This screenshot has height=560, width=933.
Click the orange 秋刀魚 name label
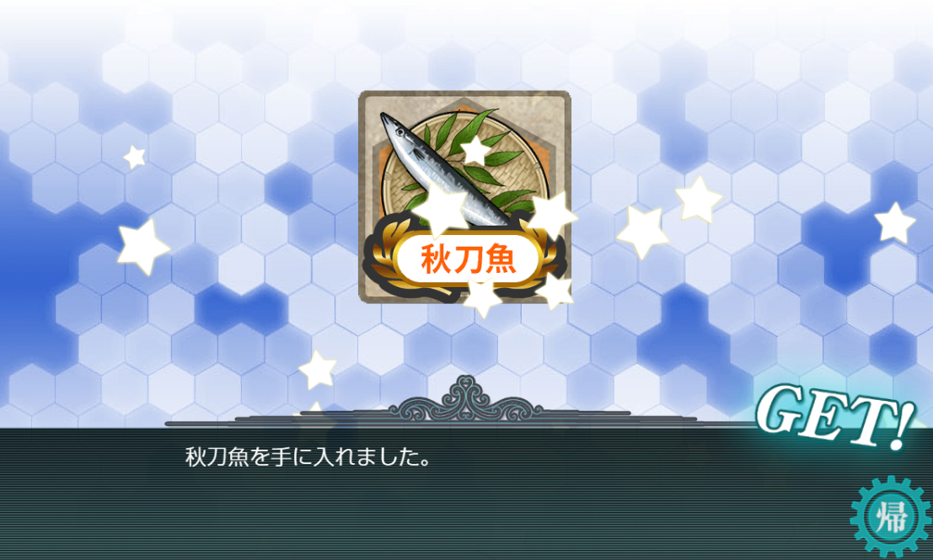click(x=469, y=259)
